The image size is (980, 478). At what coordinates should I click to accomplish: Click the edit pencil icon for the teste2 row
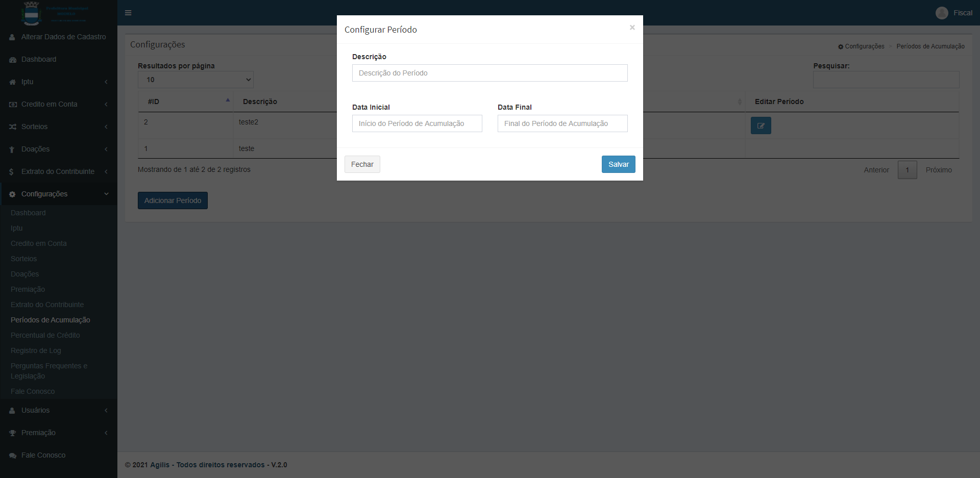761,125
